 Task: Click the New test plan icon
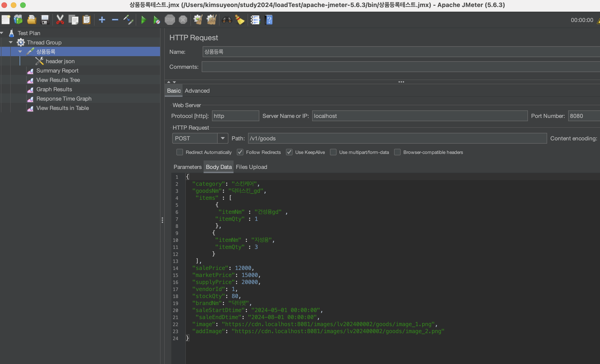(x=6, y=20)
